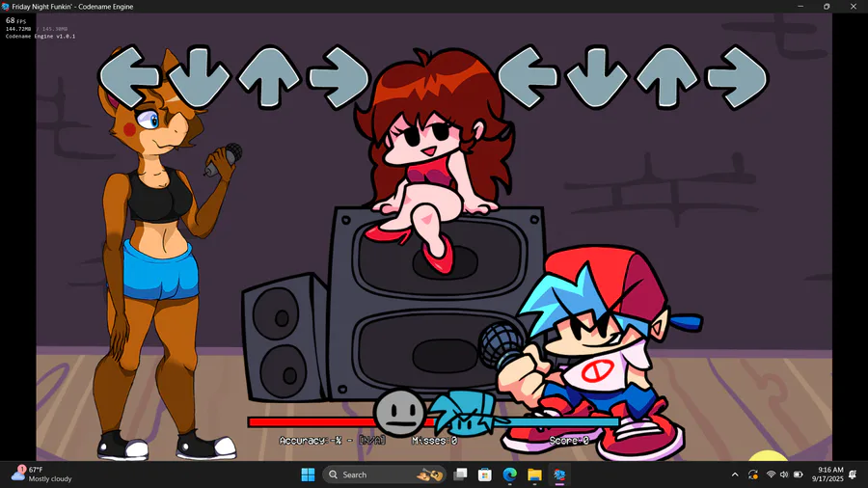
Task: Click the battery tray icon
Action: (799, 474)
